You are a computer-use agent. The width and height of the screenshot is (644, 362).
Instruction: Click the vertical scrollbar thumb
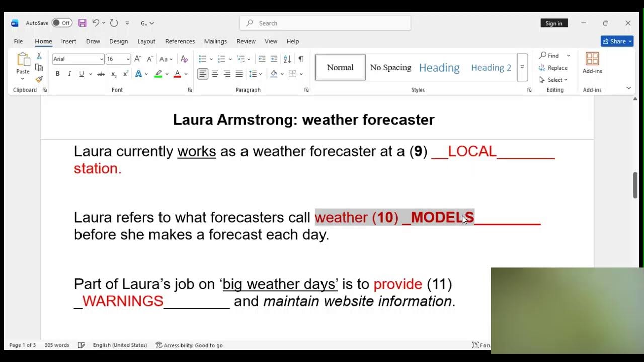point(635,185)
